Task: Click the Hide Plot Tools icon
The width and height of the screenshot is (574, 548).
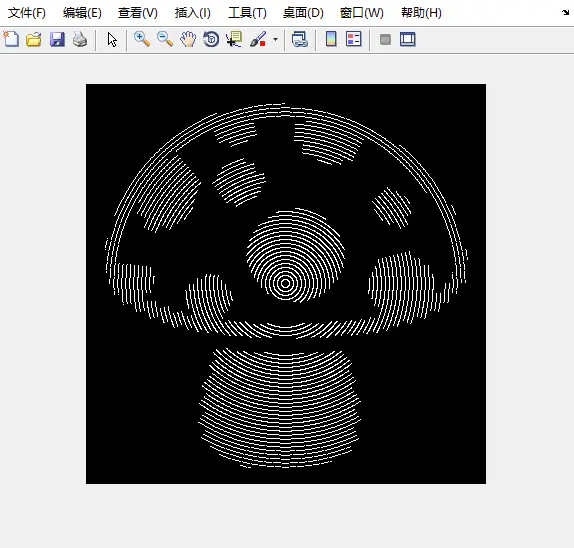Action: [385, 39]
